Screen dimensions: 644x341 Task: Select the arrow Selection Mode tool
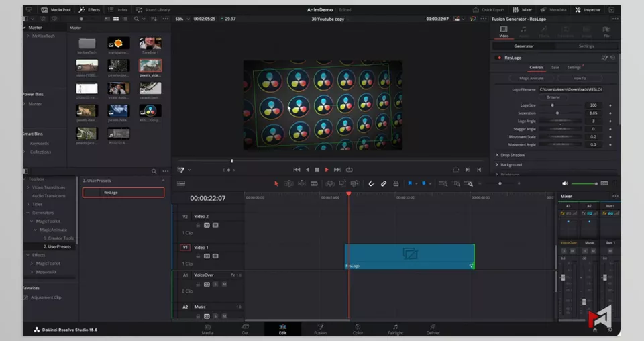[276, 184]
